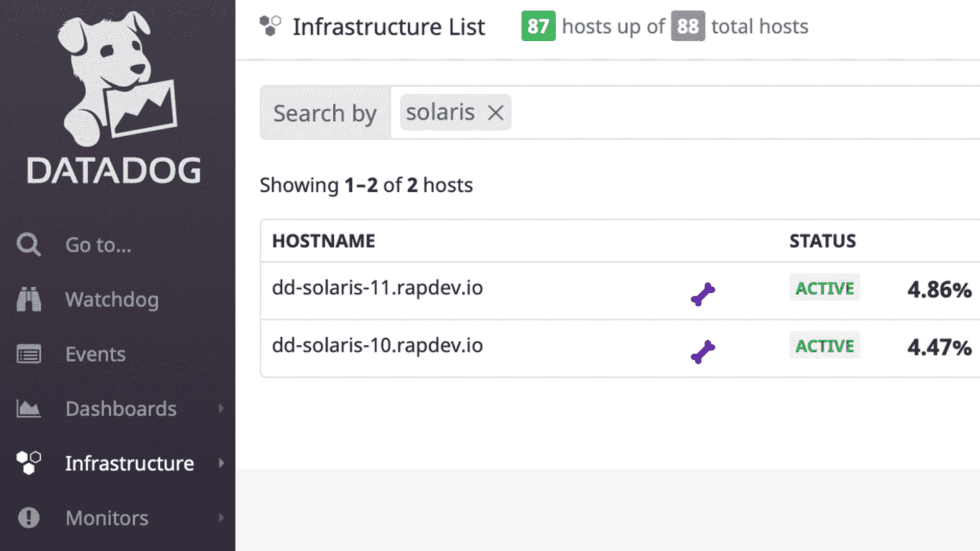Select Infrastructure in the sidebar

coord(130,463)
